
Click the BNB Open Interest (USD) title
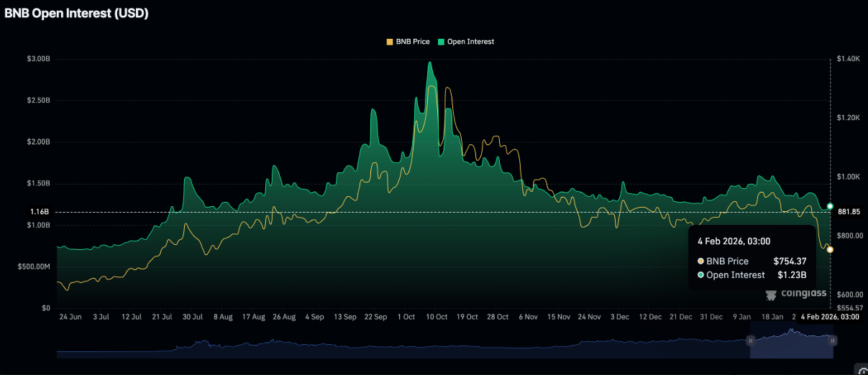tap(77, 13)
